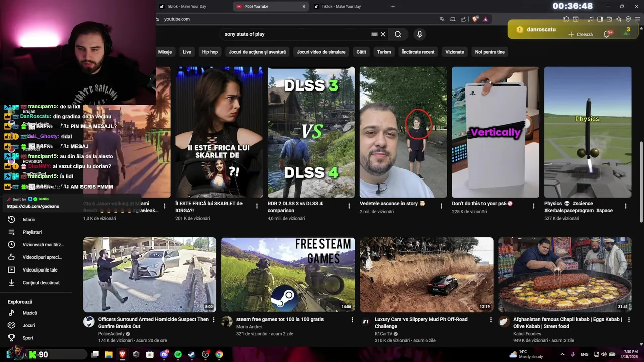Select the Live filter chip
Viewport: 644px width, 362px height.
point(187,52)
